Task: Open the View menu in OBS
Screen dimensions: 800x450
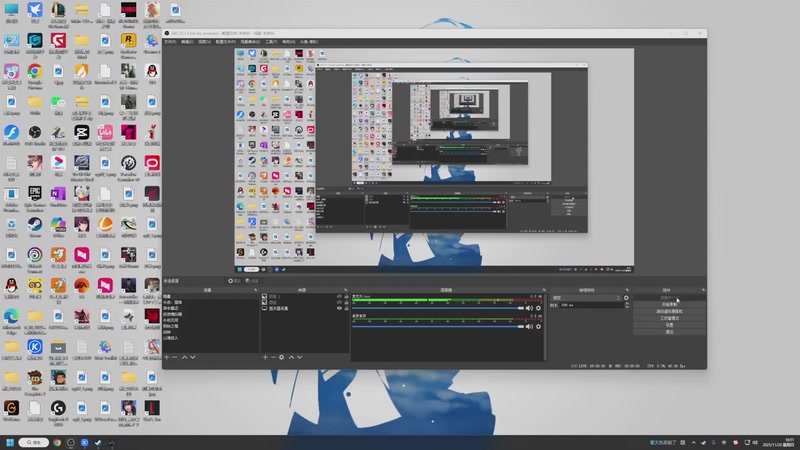Action: pyautogui.click(x=205, y=42)
